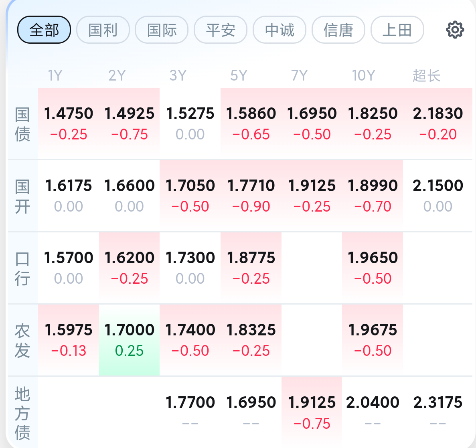476x448 pixels.
Task: Click green 农发 2Y cell 1.7000
Action: 129,340
